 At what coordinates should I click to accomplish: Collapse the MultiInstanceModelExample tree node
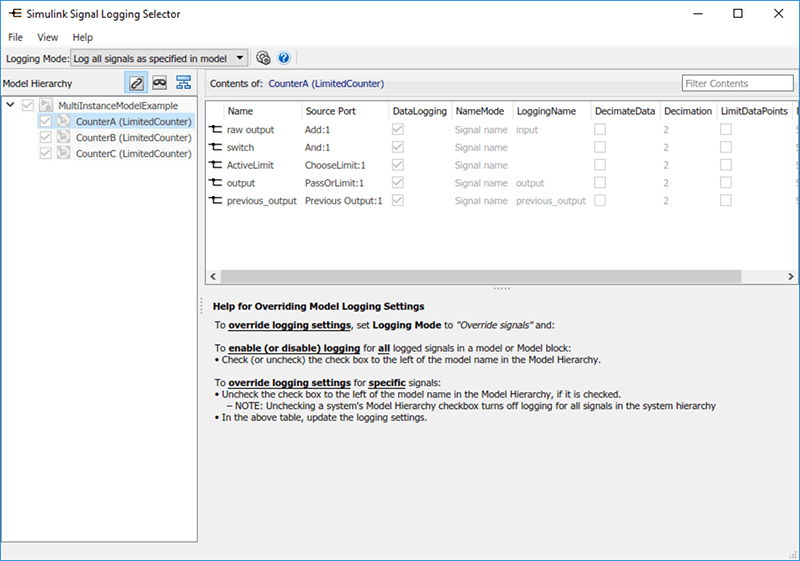click(10, 105)
